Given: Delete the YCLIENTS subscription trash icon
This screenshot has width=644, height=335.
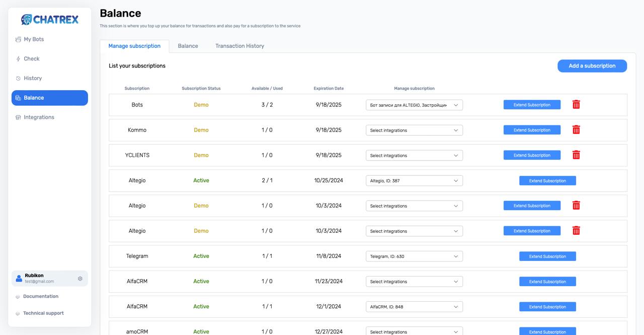Looking at the screenshot, I should pyautogui.click(x=576, y=155).
